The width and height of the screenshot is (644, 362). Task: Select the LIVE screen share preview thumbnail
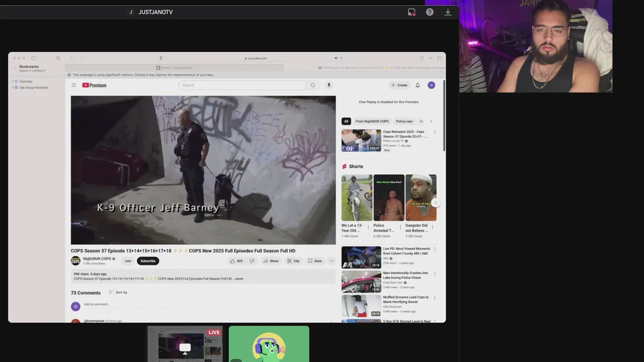point(185,344)
